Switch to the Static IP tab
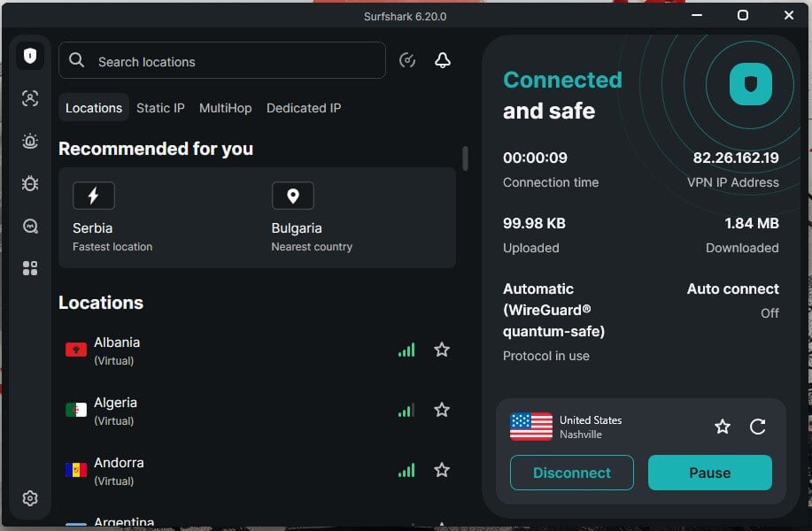 pyautogui.click(x=160, y=108)
